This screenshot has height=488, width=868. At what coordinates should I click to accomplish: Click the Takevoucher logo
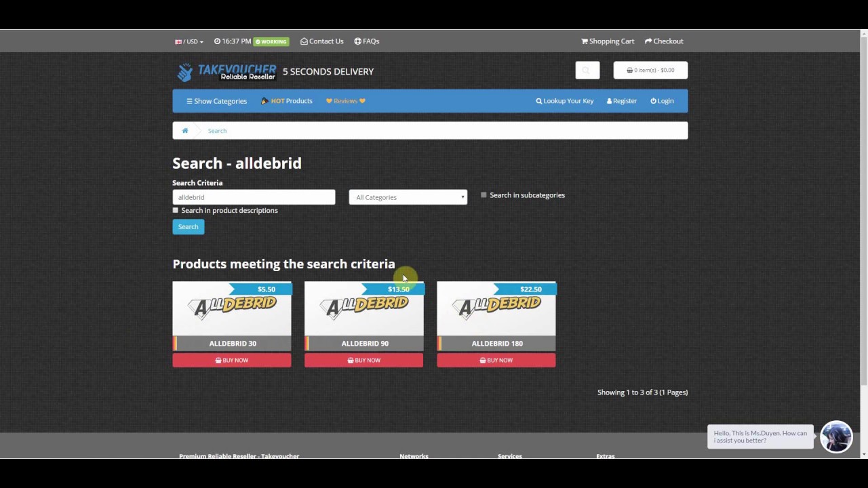tap(226, 72)
